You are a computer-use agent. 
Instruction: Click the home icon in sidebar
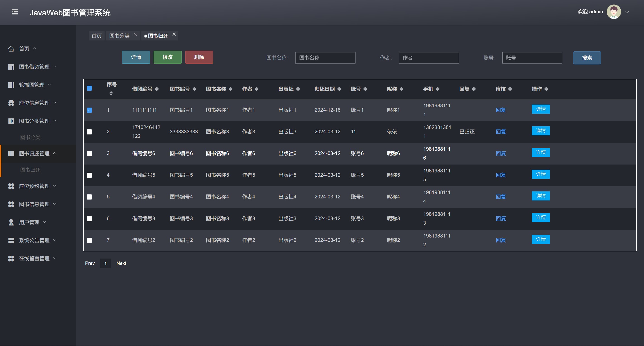pos(11,49)
